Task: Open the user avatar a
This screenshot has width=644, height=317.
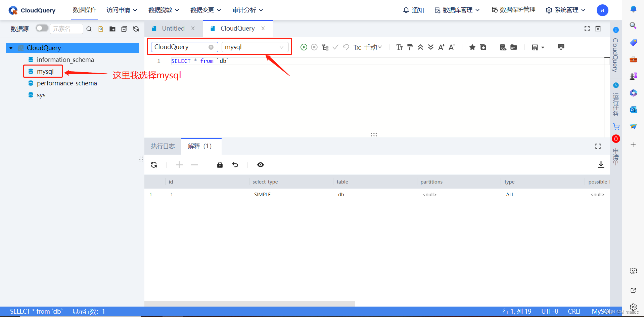Action: (x=602, y=10)
